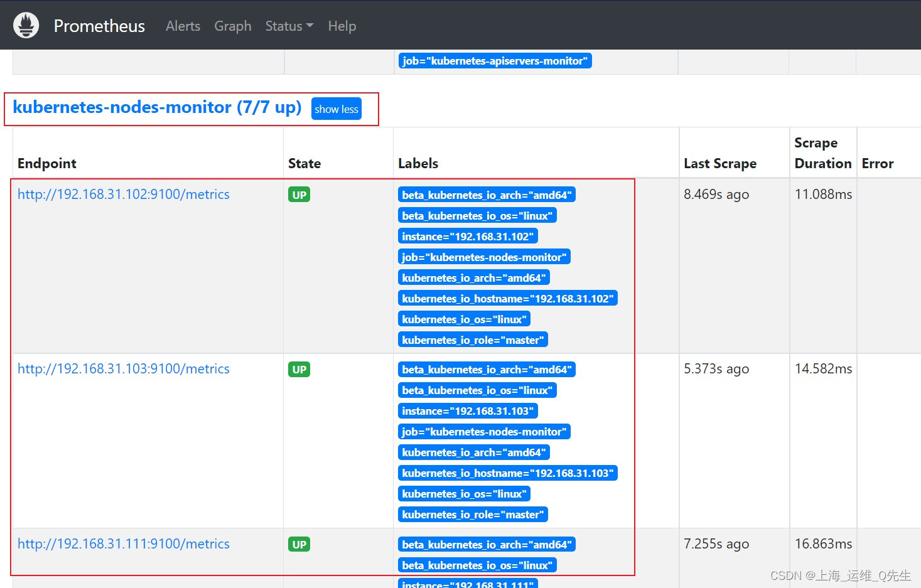Screen dimensions: 921x588
Task: Click the UP state badge for 192.168.31.102
Action: 299,195
